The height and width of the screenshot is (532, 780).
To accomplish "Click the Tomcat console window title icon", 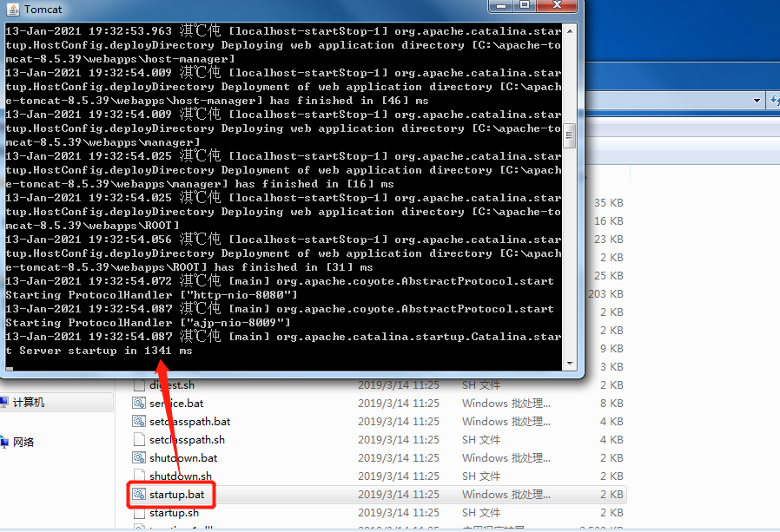I will [x=13, y=9].
